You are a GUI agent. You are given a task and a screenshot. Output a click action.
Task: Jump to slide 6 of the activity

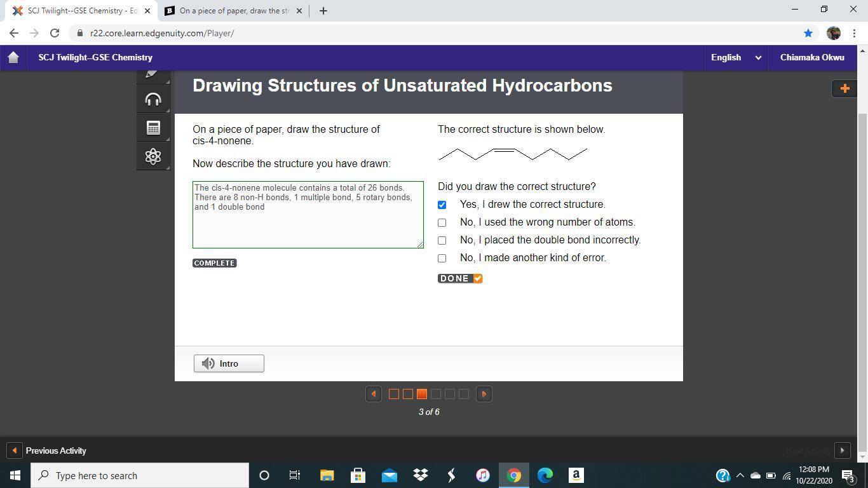point(464,394)
